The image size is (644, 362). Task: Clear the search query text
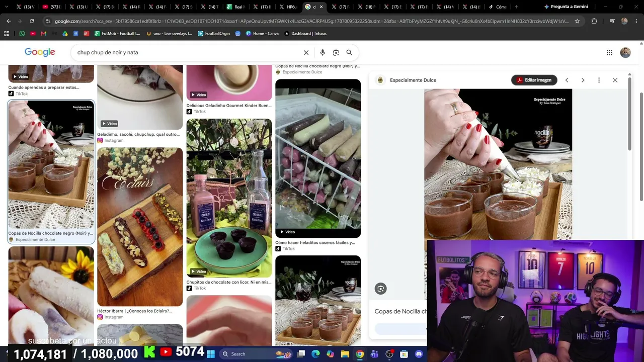[306, 52]
